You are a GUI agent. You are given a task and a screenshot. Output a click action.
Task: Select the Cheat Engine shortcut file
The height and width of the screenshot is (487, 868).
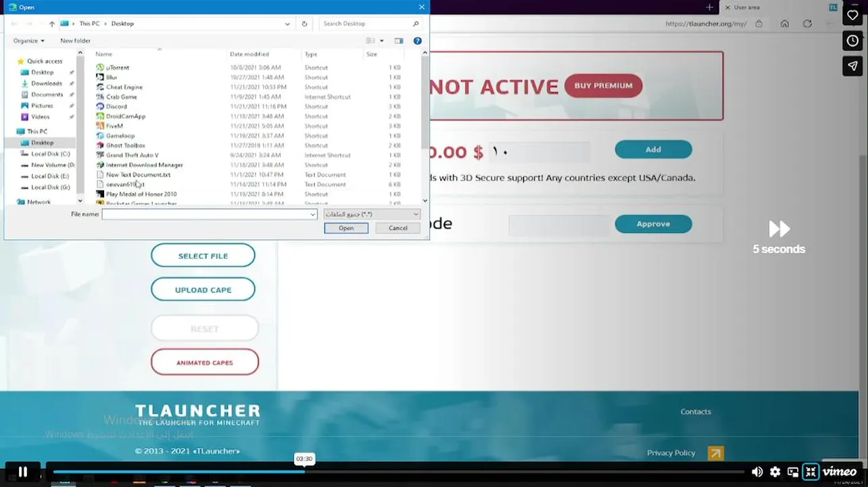[124, 87]
